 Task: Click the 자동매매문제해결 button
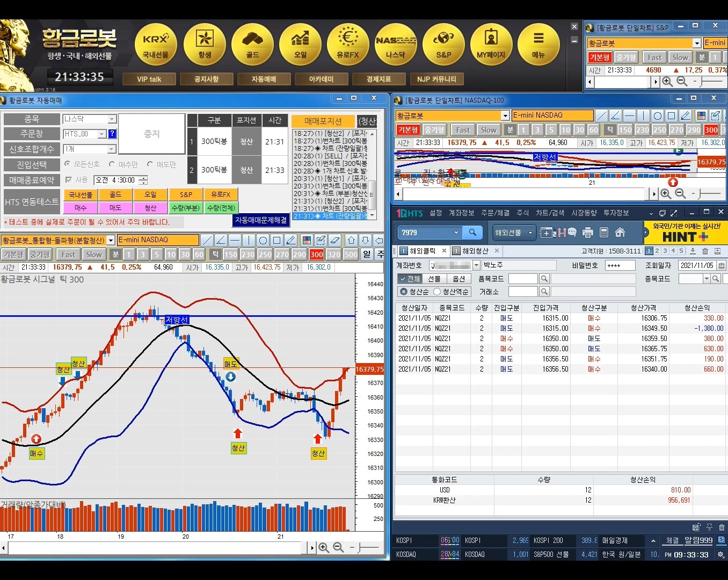(261, 220)
